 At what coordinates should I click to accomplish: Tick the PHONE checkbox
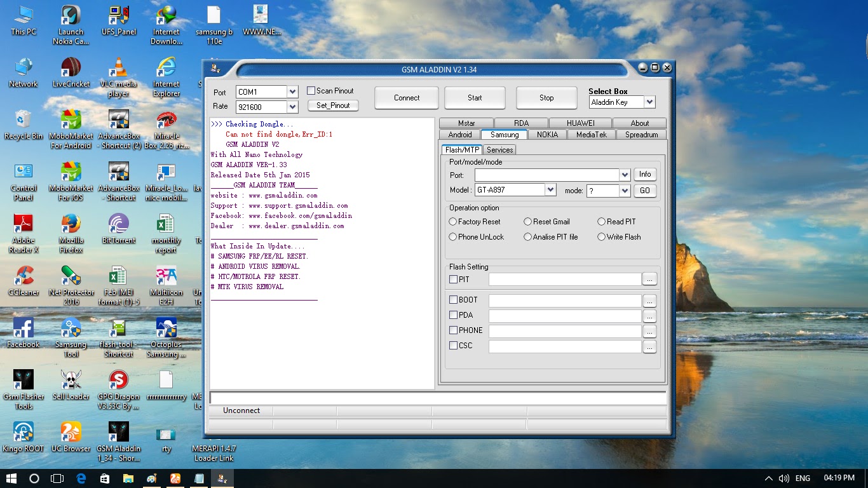(454, 330)
